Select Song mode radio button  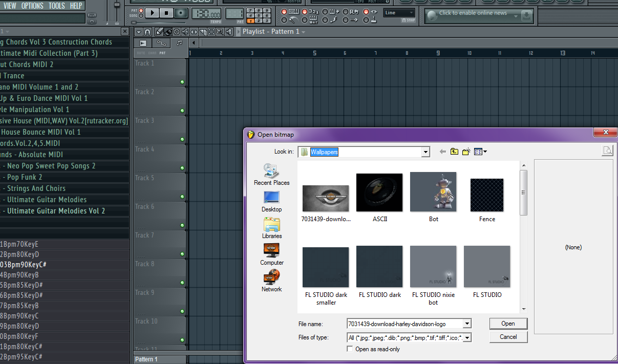(141, 16)
